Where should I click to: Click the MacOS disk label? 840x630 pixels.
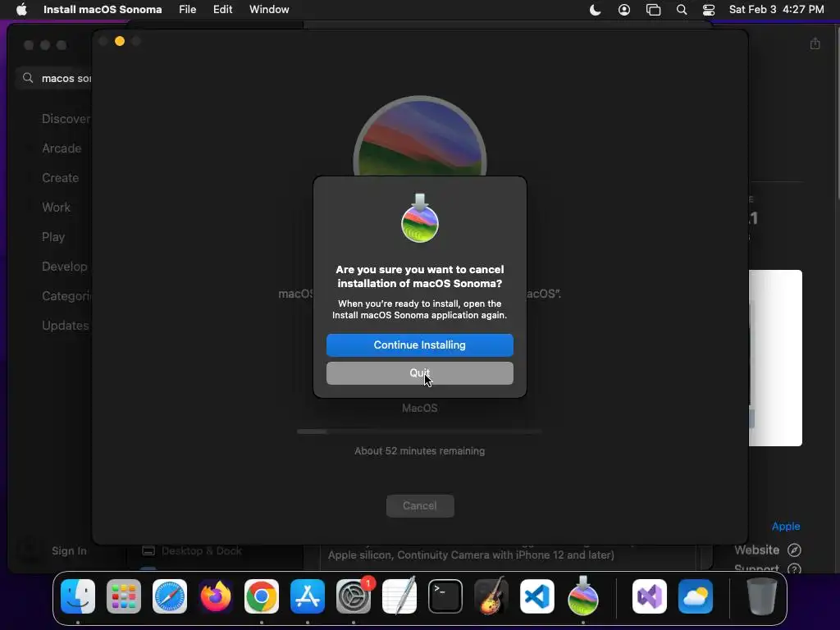419,409
